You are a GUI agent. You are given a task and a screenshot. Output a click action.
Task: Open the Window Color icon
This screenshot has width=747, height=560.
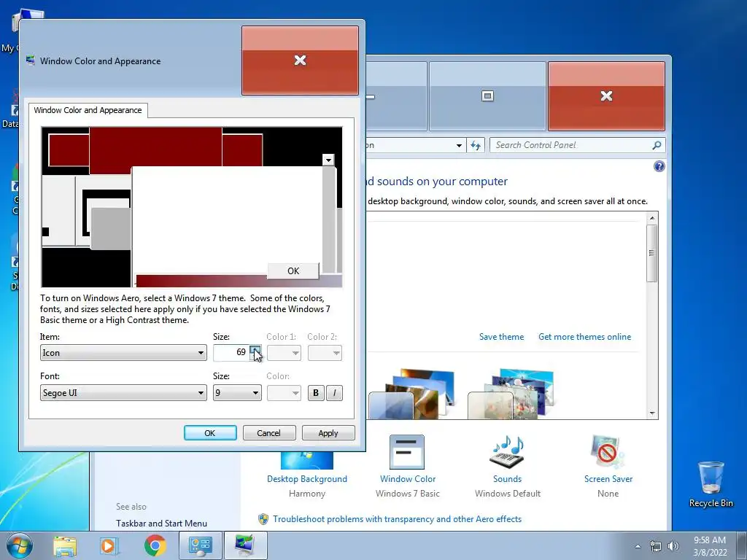click(407, 452)
